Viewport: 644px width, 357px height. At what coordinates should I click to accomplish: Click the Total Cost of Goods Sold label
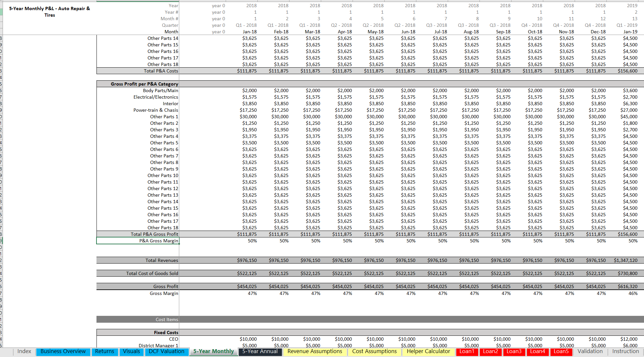pyautogui.click(x=152, y=273)
